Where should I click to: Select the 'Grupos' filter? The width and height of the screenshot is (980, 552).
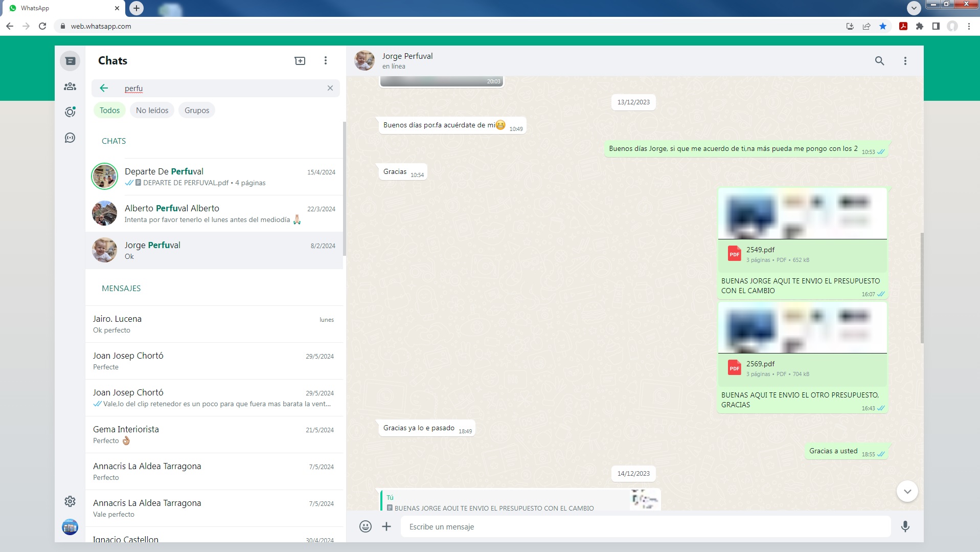tap(197, 110)
